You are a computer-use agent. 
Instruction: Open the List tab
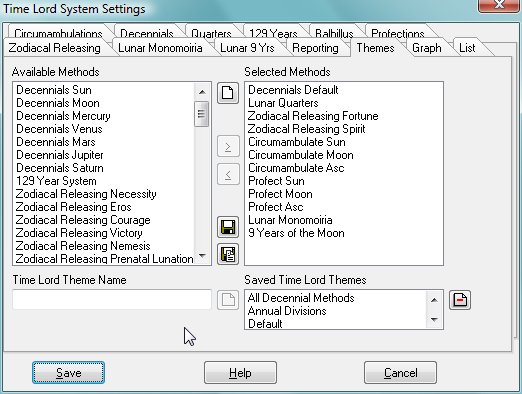(467, 48)
